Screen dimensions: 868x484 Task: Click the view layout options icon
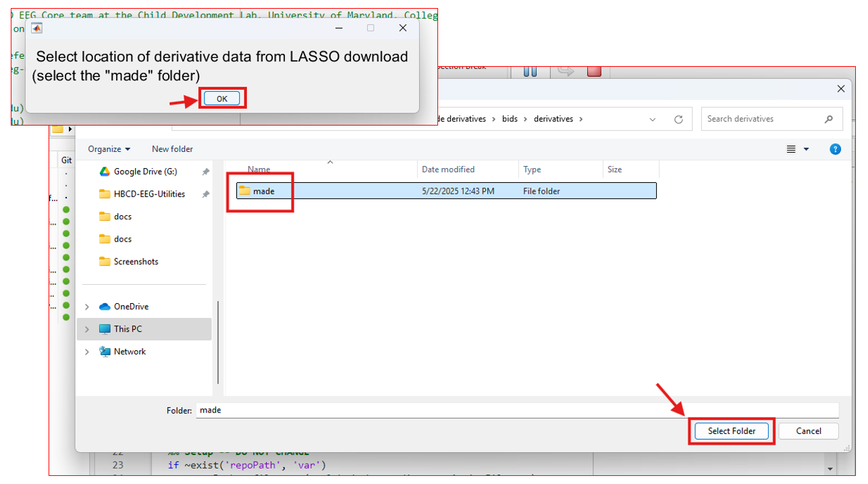tap(791, 149)
